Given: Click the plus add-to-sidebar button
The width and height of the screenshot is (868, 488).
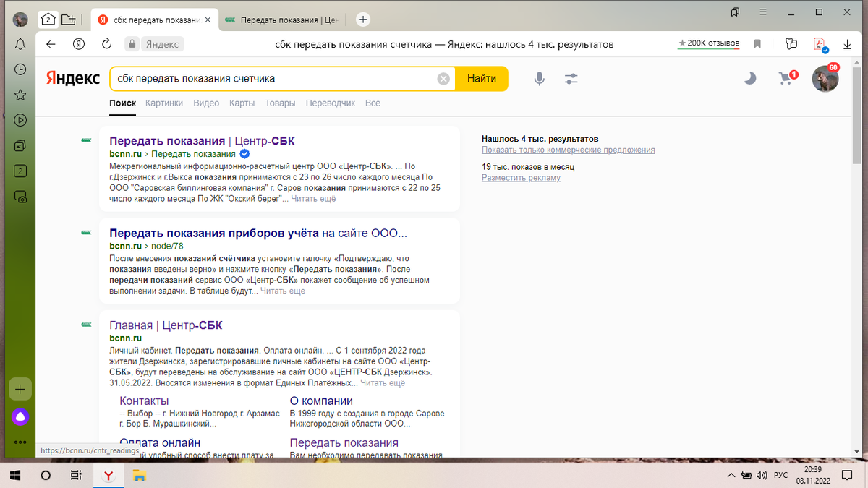Looking at the screenshot, I should [20, 389].
